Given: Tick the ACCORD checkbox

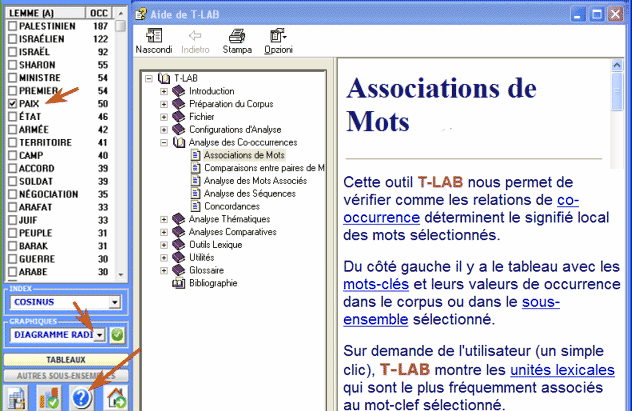Looking at the screenshot, I should coord(12,168).
